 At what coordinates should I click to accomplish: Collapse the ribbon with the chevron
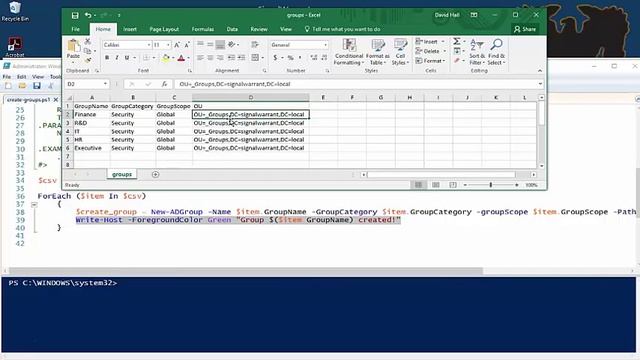coord(540,71)
